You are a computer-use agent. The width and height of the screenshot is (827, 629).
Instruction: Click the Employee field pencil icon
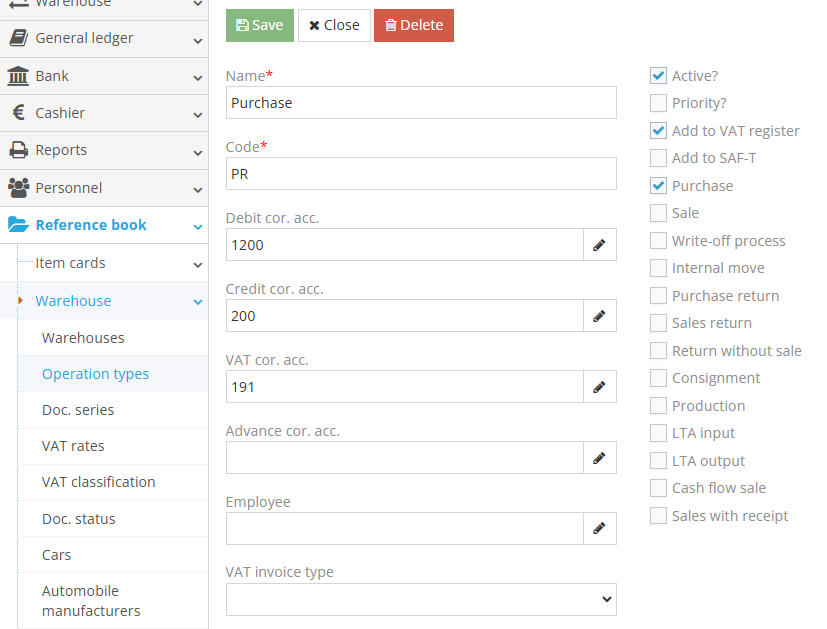[x=599, y=529]
